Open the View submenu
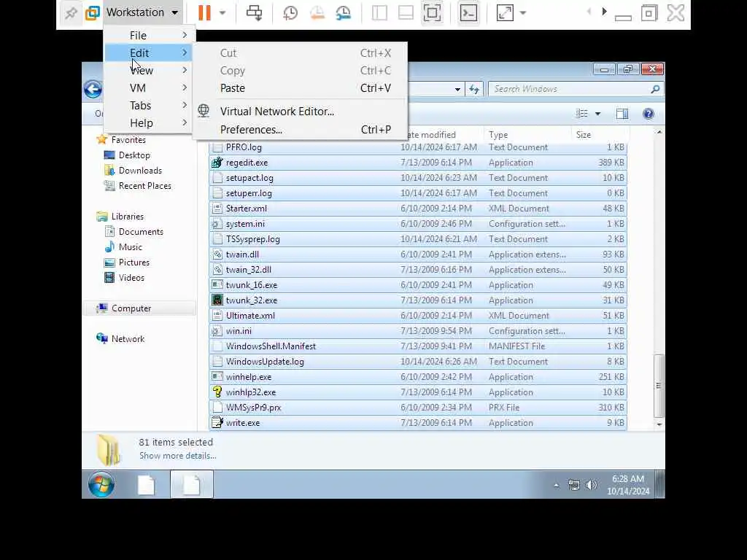This screenshot has width=747, height=560. pos(149,71)
